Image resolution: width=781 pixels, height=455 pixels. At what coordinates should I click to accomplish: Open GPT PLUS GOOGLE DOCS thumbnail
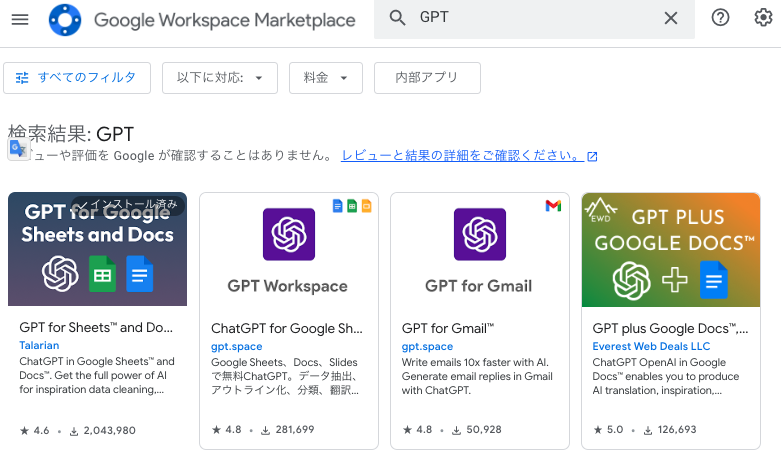671,250
